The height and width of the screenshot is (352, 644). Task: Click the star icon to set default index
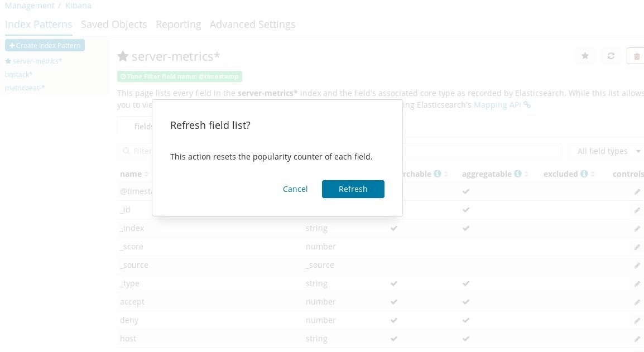585,56
